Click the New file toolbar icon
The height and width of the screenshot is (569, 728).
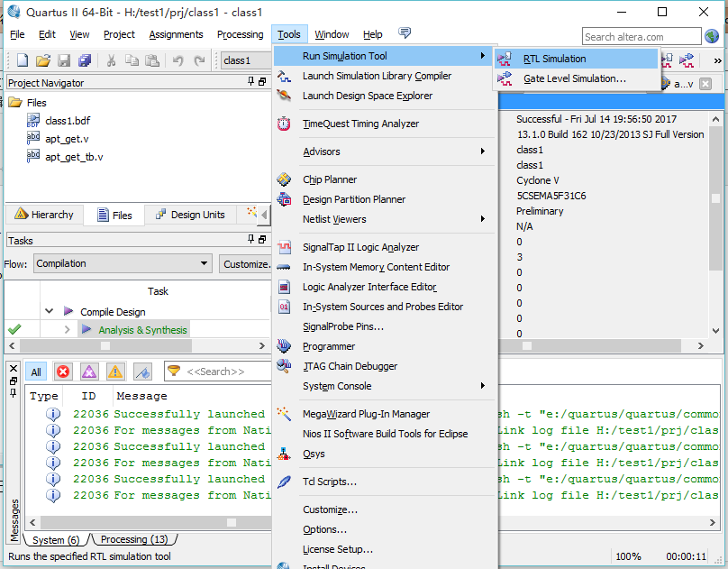23,60
